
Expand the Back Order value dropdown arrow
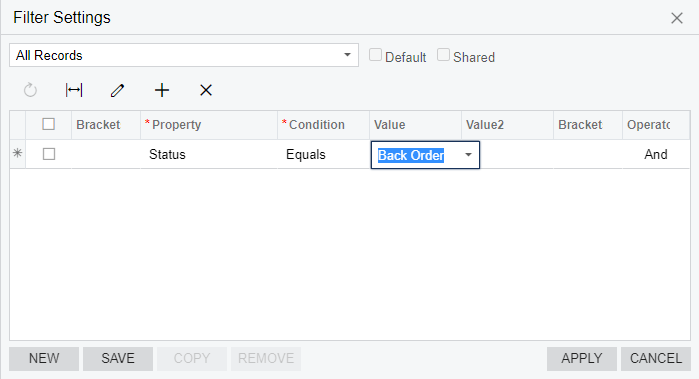pos(468,155)
